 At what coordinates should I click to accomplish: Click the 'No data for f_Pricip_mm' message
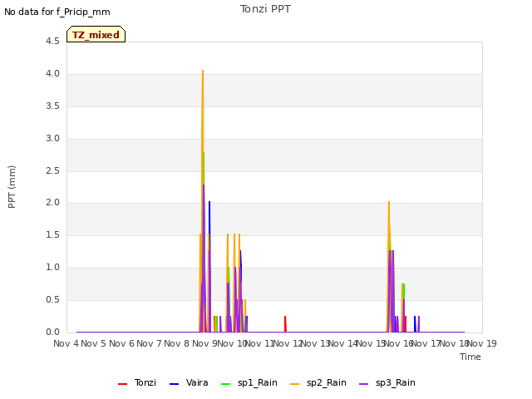tap(57, 12)
